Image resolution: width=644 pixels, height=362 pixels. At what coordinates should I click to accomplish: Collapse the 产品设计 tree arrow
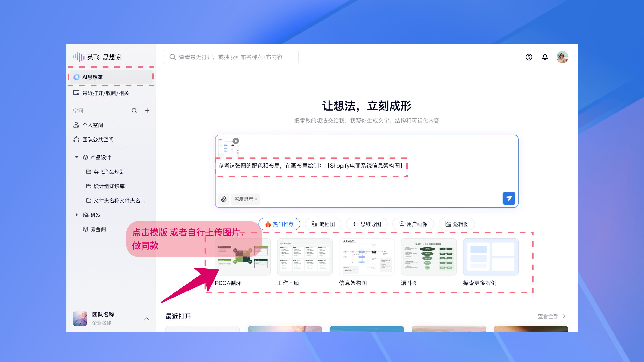click(x=77, y=157)
